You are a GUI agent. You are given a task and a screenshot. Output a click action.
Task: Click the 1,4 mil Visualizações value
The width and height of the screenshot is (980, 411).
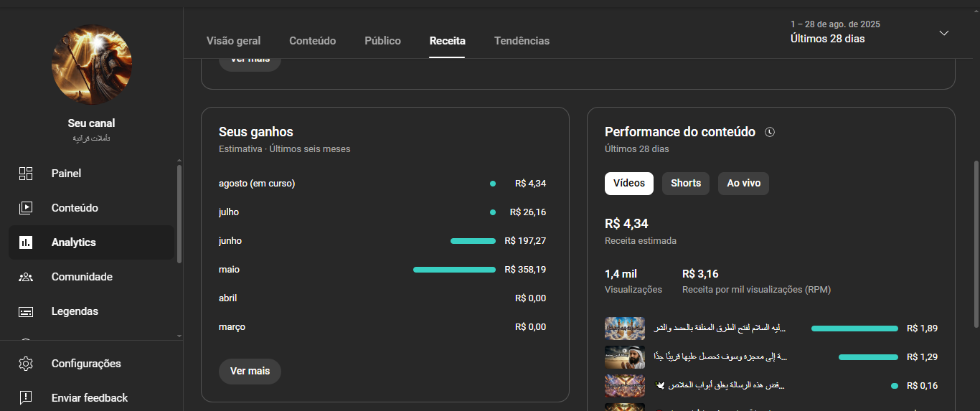621,274
